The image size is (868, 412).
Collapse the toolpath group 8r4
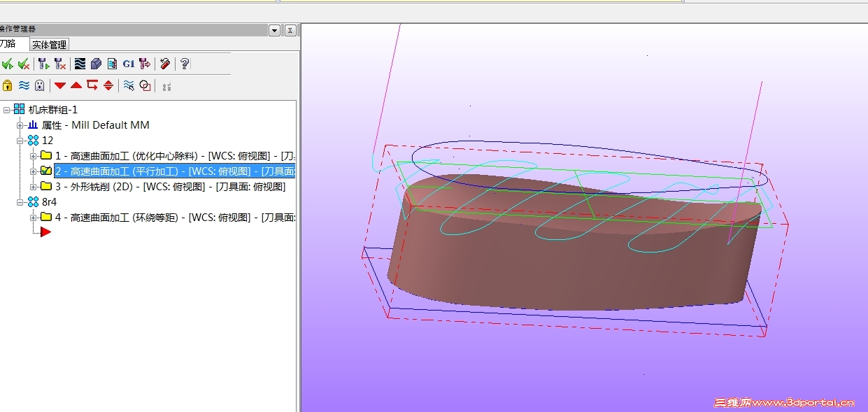tap(20, 202)
